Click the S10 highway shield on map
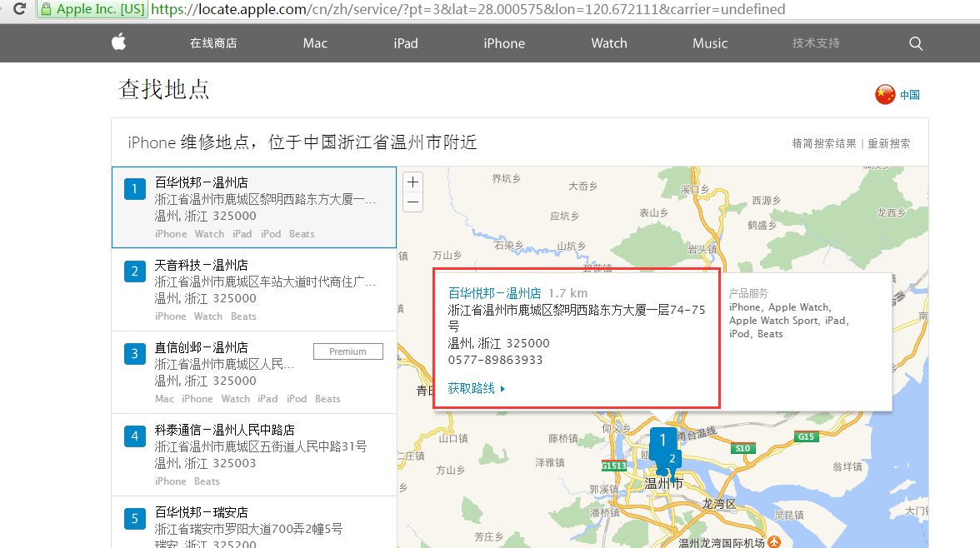The width and height of the screenshot is (980, 548). pos(743,448)
